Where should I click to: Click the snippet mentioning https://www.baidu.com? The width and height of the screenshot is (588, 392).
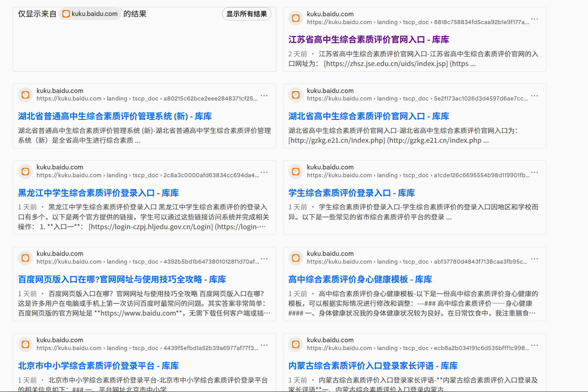[x=144, y=303]
